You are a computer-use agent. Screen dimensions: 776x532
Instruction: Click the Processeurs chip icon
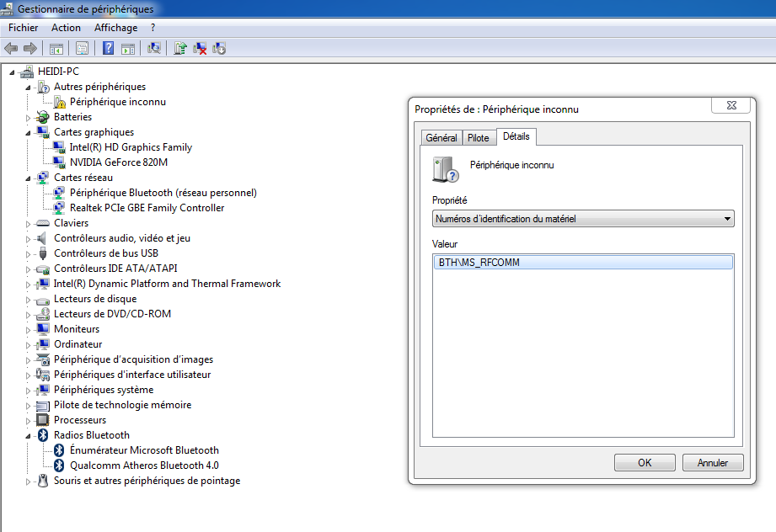43,420
